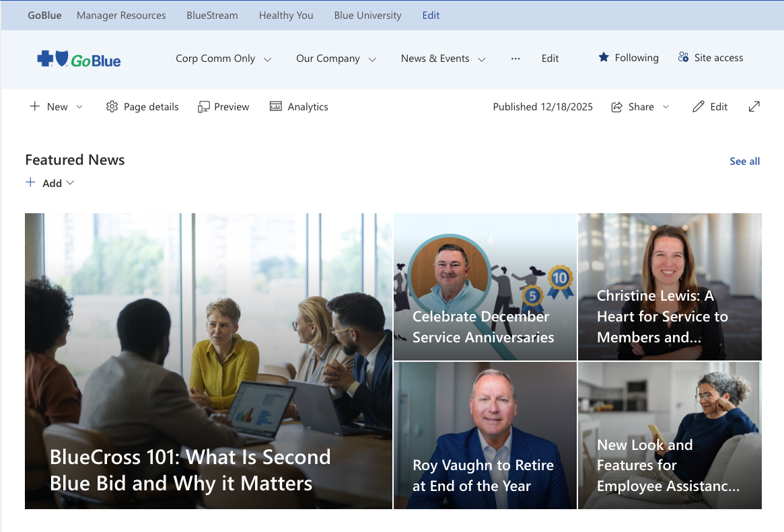Click the Share icon

(617, 107)
